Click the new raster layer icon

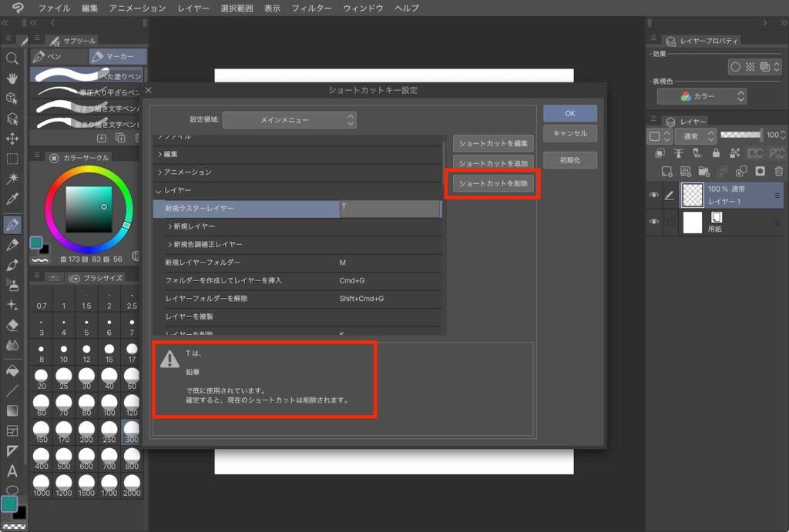[666, 172]
